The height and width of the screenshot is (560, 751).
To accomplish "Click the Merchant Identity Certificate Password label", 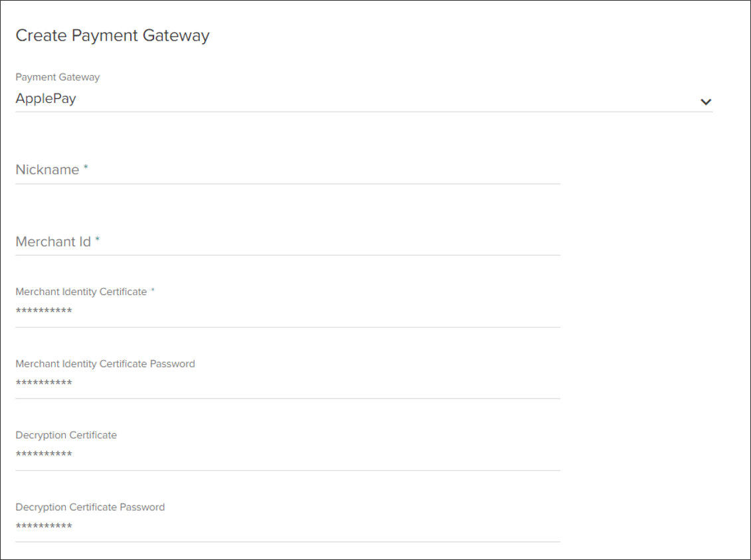I will click(106, 363).
